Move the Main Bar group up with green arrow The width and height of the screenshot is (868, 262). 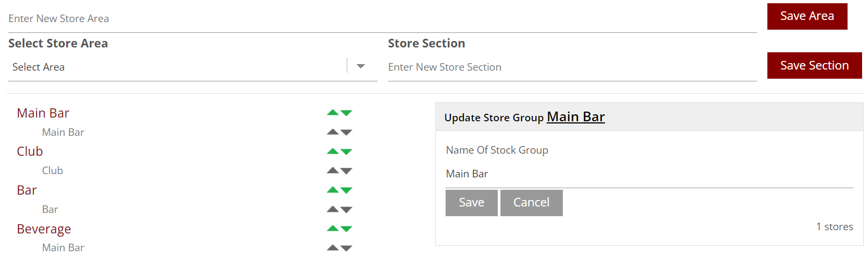333,113
